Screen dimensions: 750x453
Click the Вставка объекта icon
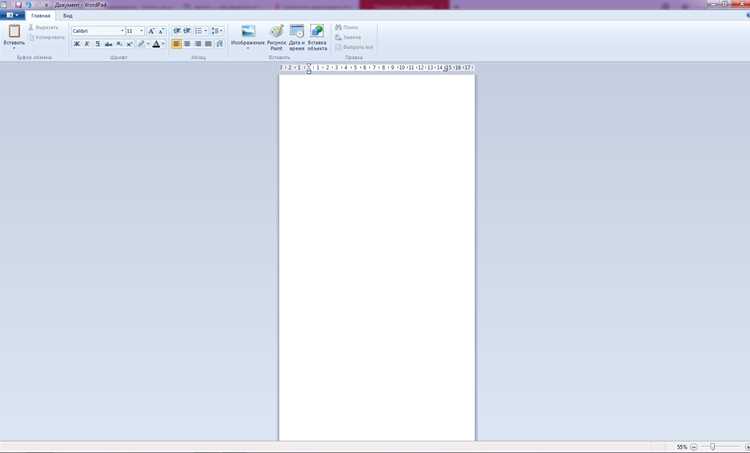click(x=317, y=31)
